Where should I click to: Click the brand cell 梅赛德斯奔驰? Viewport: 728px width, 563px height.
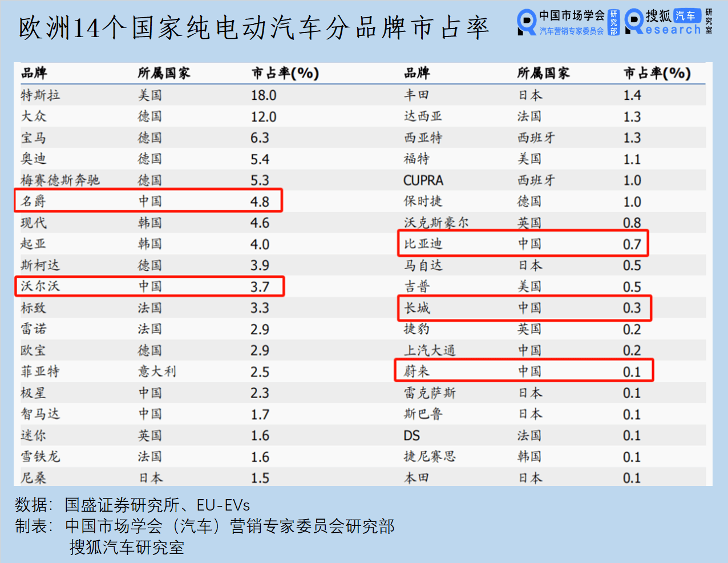pos(60,180)
